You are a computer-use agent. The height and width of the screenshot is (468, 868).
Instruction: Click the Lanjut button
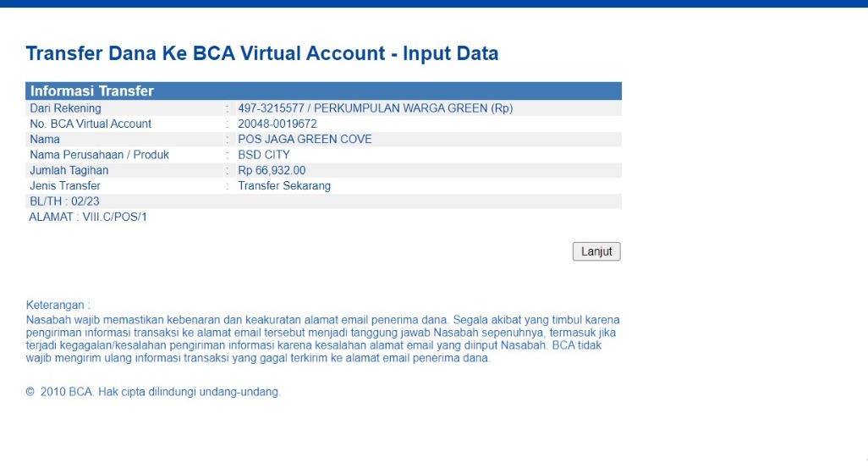[x=596, y=251]
